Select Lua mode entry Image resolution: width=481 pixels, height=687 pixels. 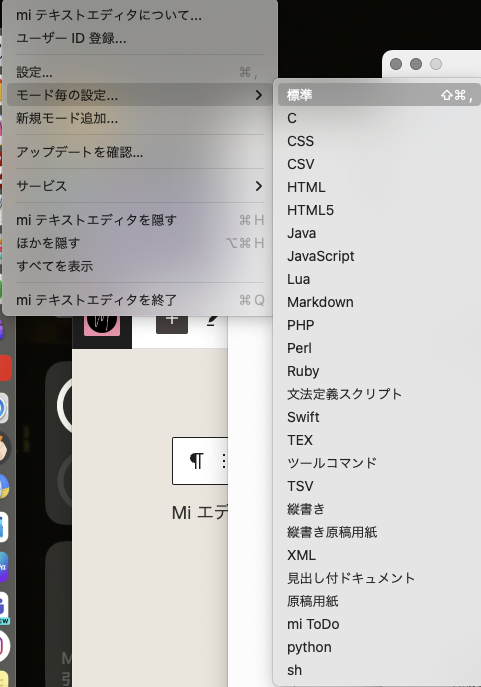click(x=379, y=279)
